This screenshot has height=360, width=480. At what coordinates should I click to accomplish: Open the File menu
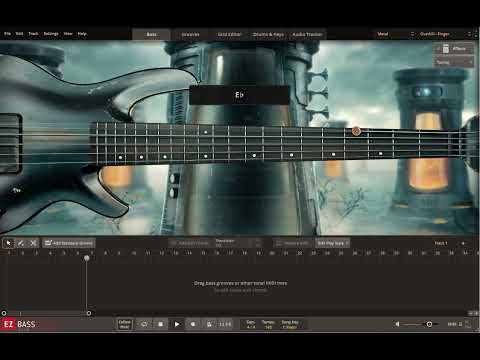pyautogui.click(x=7, y=34)
